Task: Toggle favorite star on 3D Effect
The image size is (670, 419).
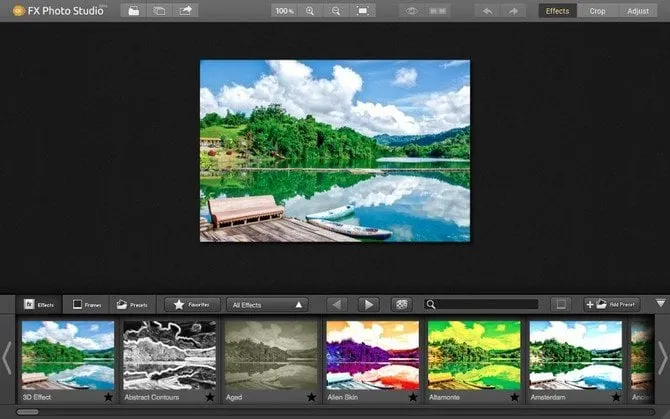Action: point(107,397)
